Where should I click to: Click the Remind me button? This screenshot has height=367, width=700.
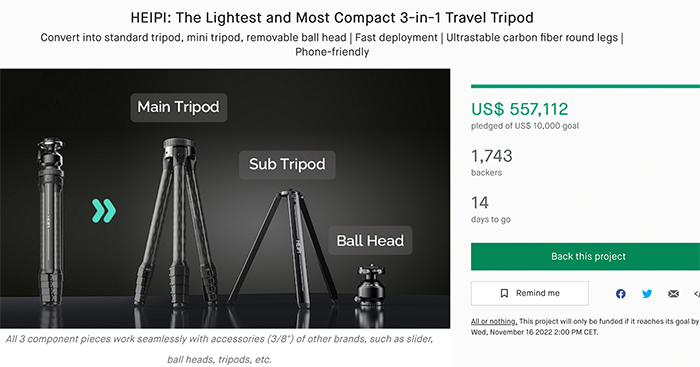tap(529, 293)
